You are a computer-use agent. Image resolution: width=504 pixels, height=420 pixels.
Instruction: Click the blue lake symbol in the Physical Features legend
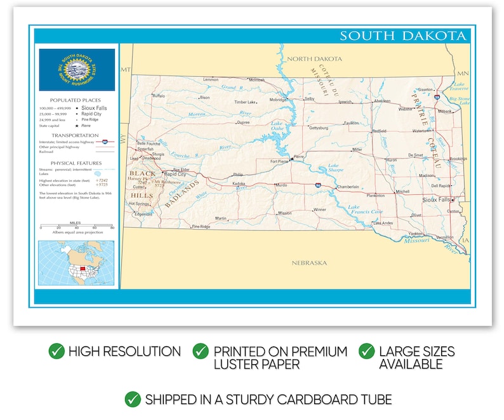98,174
